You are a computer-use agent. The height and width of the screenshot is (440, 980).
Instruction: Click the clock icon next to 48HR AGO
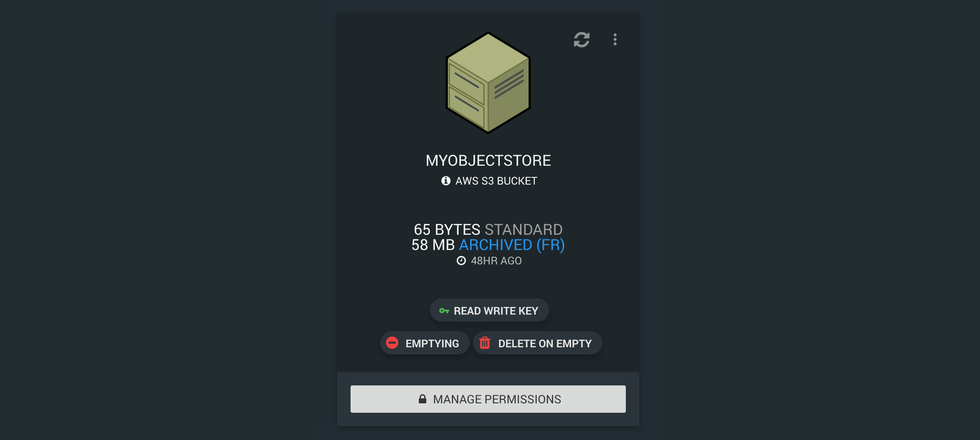461,261
